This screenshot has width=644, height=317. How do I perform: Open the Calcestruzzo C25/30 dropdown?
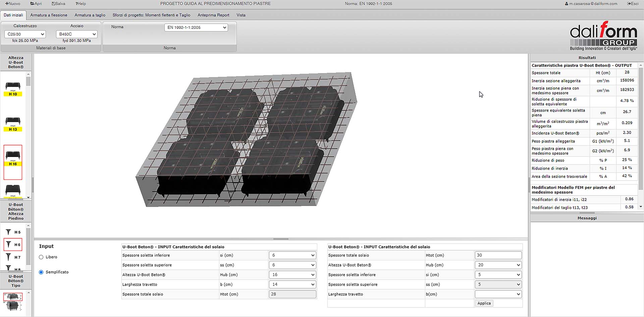(x=25, y=34)
